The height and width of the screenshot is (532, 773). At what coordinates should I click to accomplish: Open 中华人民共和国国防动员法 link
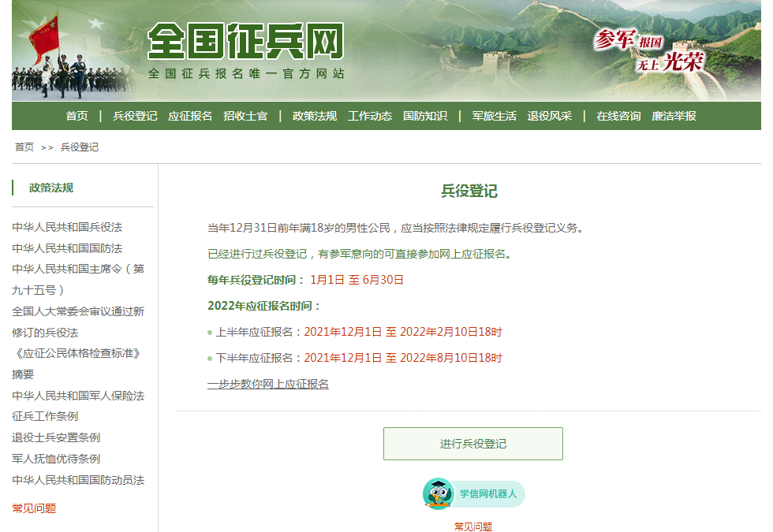78,480
